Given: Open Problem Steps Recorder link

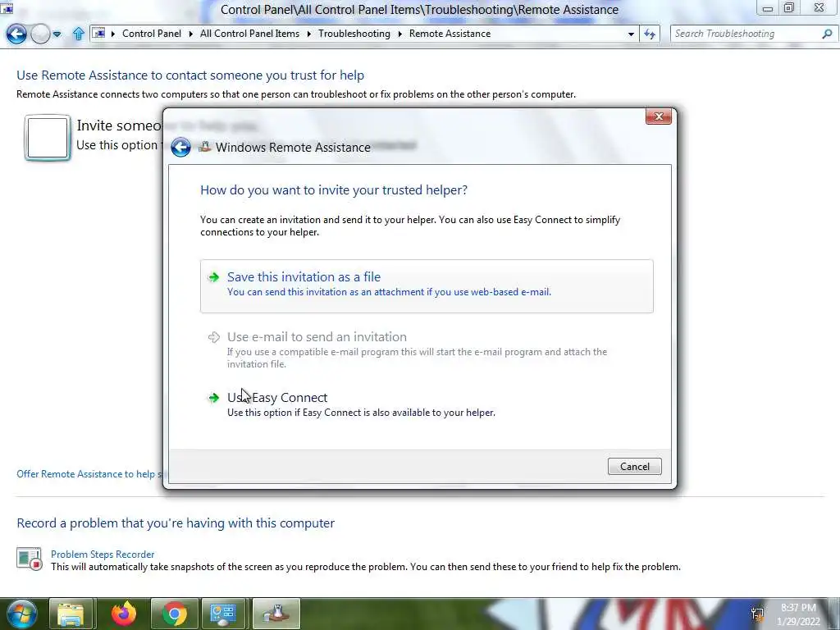Looking at the screenshot, I should click(103, 555).
